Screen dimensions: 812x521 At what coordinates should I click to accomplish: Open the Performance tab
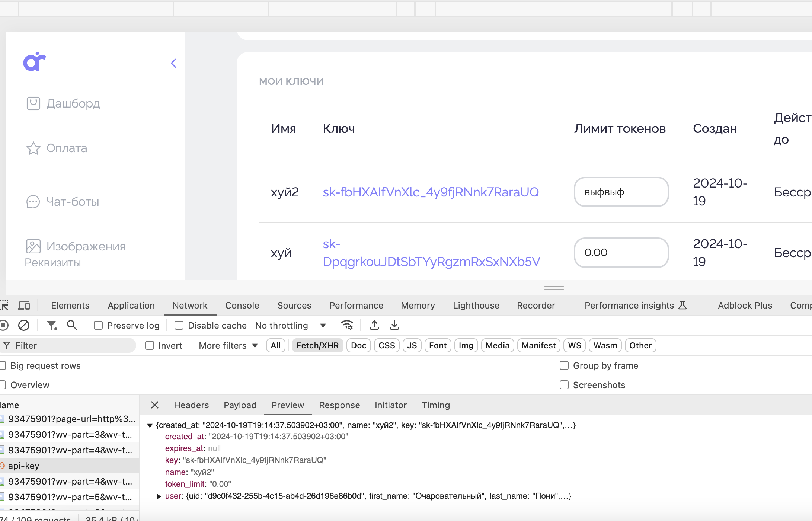pyautogui.click(x=357, y=306)
